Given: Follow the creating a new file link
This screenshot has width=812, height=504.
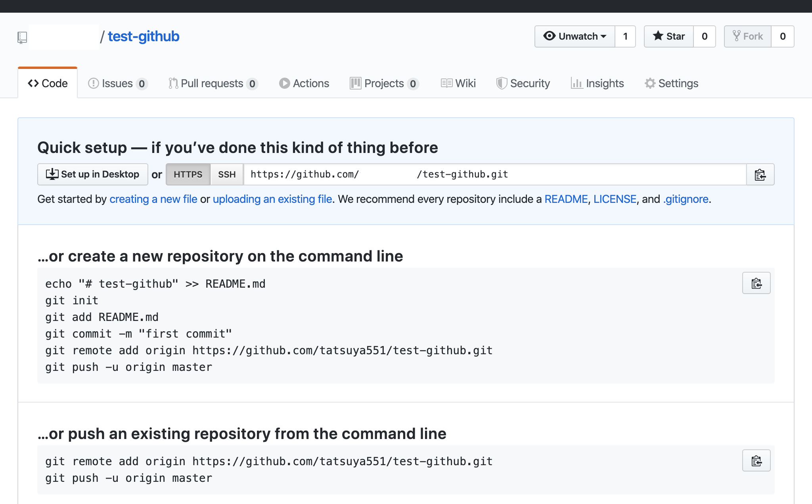Looking at the screenshot, I should (x=153, y=199).
